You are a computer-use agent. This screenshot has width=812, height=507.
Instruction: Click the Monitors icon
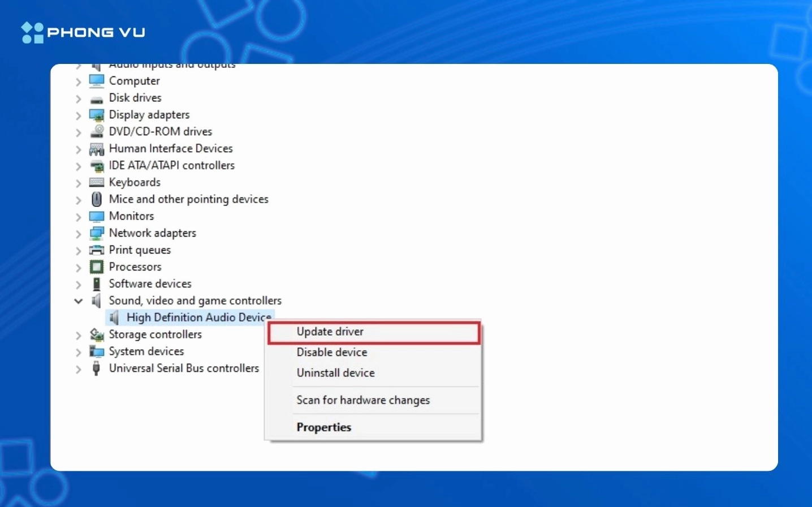97,216
